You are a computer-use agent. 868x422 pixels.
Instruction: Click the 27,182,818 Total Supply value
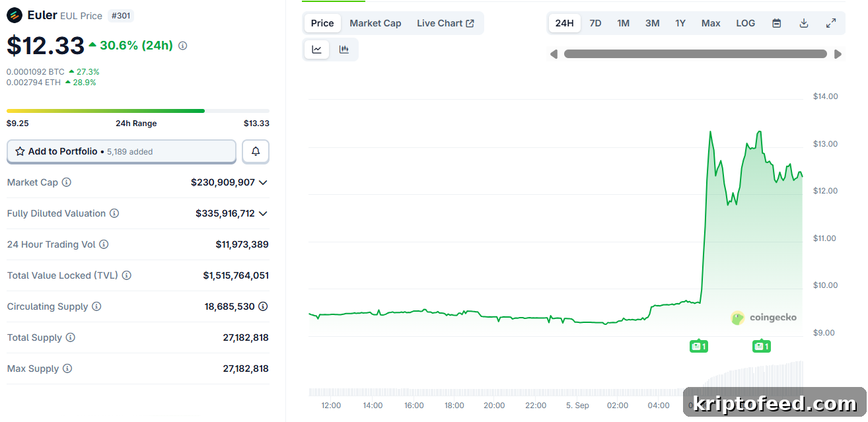pos(246,337)
